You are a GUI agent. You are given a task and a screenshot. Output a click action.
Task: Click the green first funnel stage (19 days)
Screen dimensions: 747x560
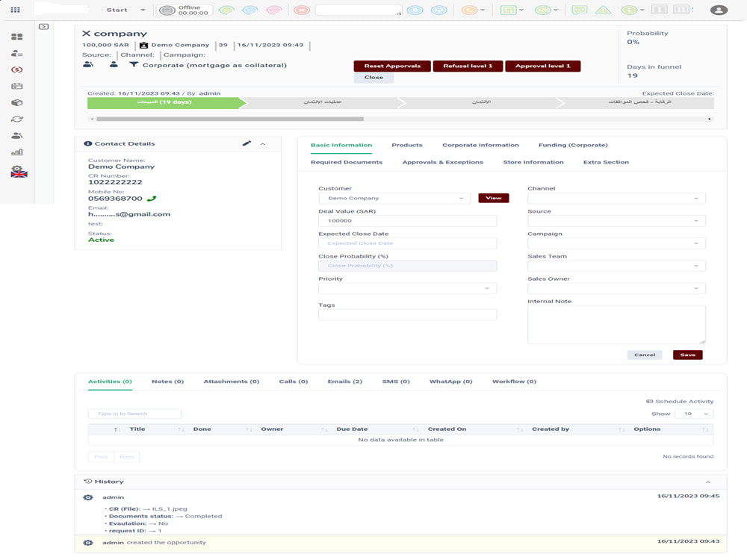point(165,102)
